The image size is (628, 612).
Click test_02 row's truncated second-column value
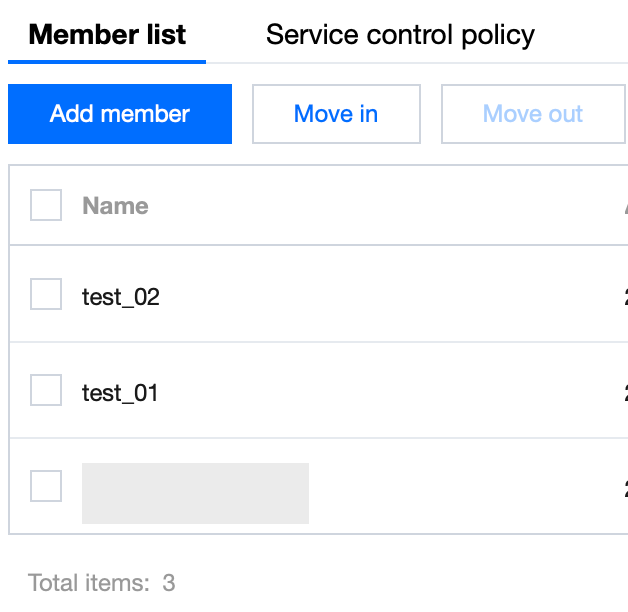[x=625, y=297]
